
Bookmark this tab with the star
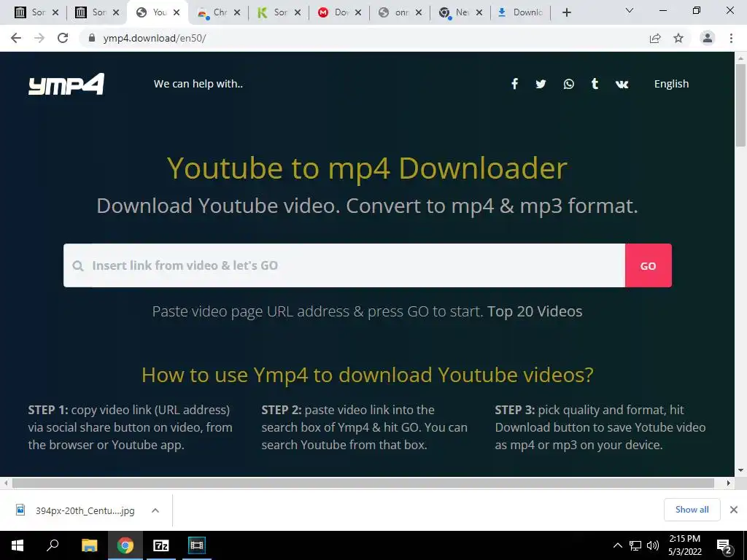(x=678, y=38)
